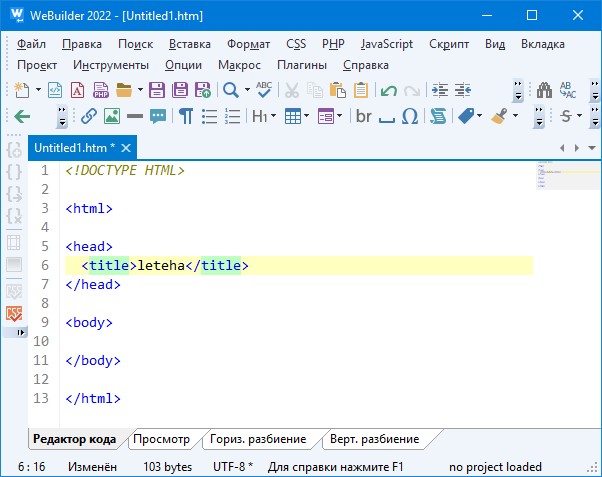Click the orange CSS checker sidebar icon

tap(14, 314)
